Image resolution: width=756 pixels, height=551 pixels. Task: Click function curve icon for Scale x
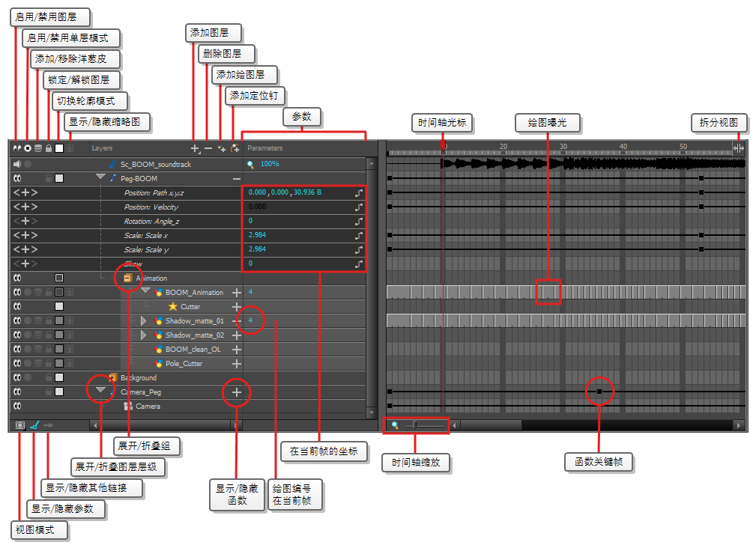point(359,236)
